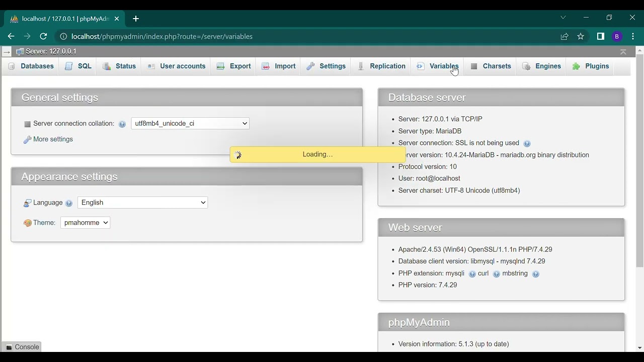Image resolution: width=644 pixels, height=362 pixels.
Task: Click the Variables tab
Action: click(438, 66)
